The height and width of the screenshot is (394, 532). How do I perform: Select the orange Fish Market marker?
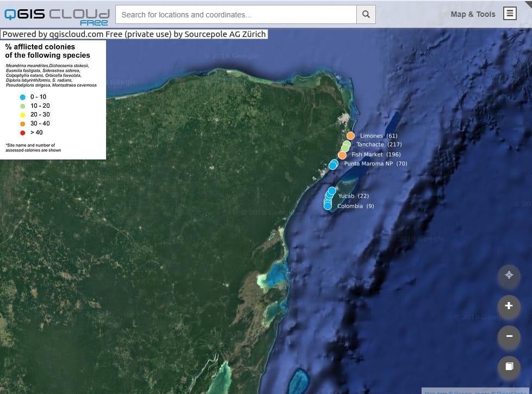point(342,155)
